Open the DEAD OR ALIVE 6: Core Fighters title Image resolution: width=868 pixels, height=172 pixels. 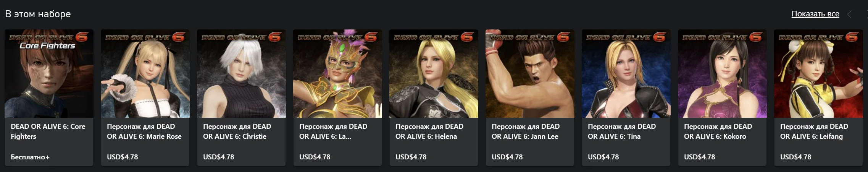(x=48, y=131)
